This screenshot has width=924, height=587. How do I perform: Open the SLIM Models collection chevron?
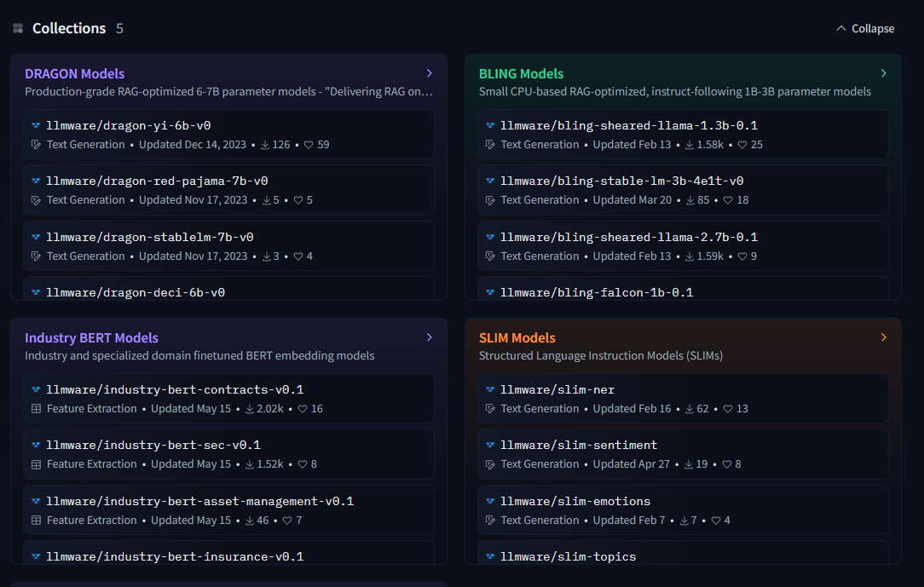pyautogui.click(x=884, y=337)
